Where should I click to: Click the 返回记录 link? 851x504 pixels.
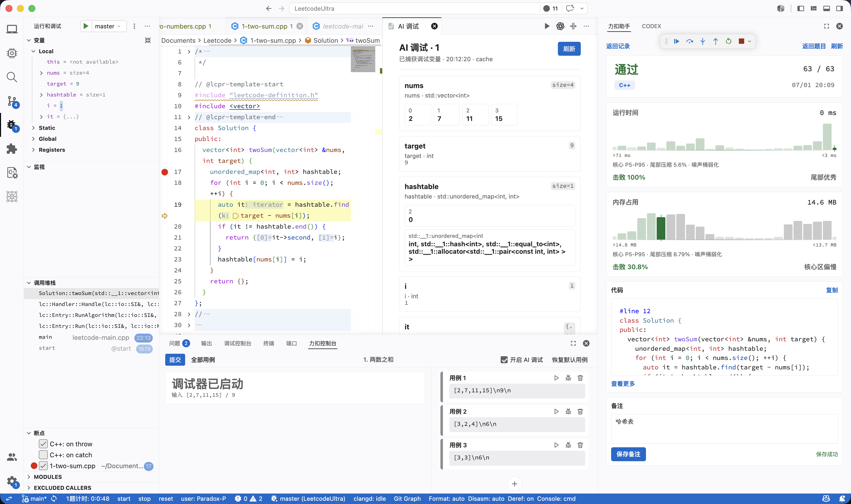click(x=618, y=46)
